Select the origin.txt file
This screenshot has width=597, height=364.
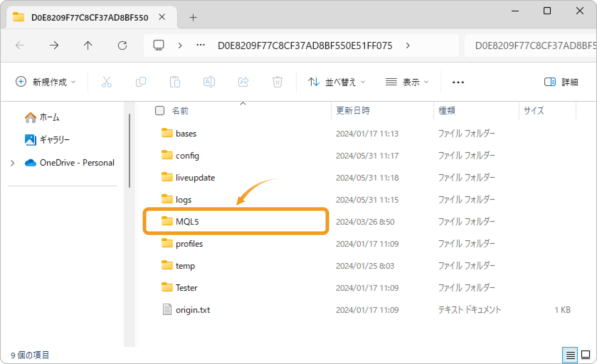tap(193, 310)
